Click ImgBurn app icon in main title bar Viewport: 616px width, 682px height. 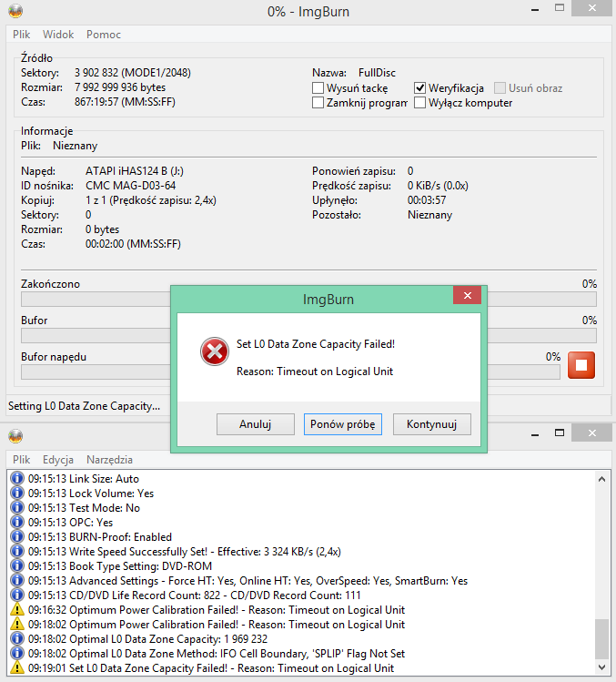[15, 11]
